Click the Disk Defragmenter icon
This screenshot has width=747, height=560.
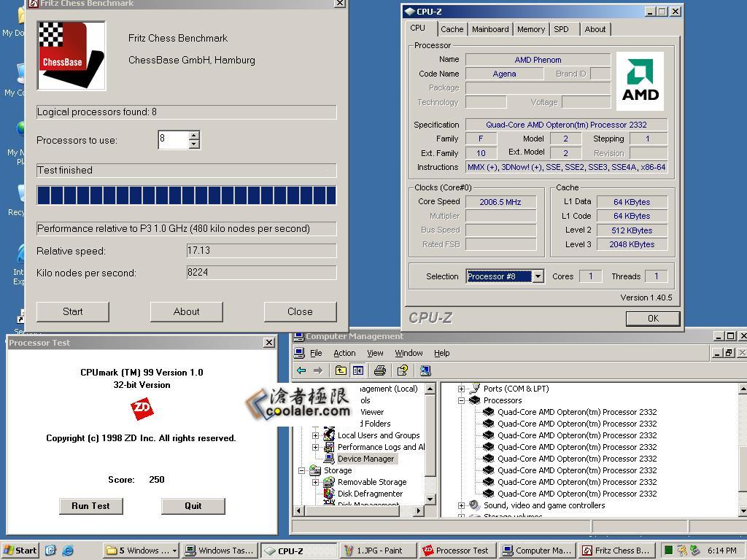(329, 494)
